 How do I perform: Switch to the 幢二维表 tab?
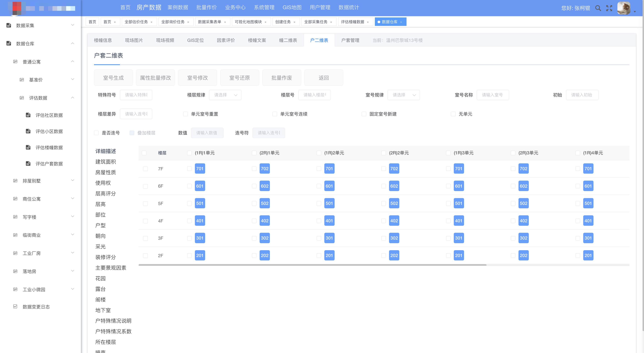tap(288, 40)
